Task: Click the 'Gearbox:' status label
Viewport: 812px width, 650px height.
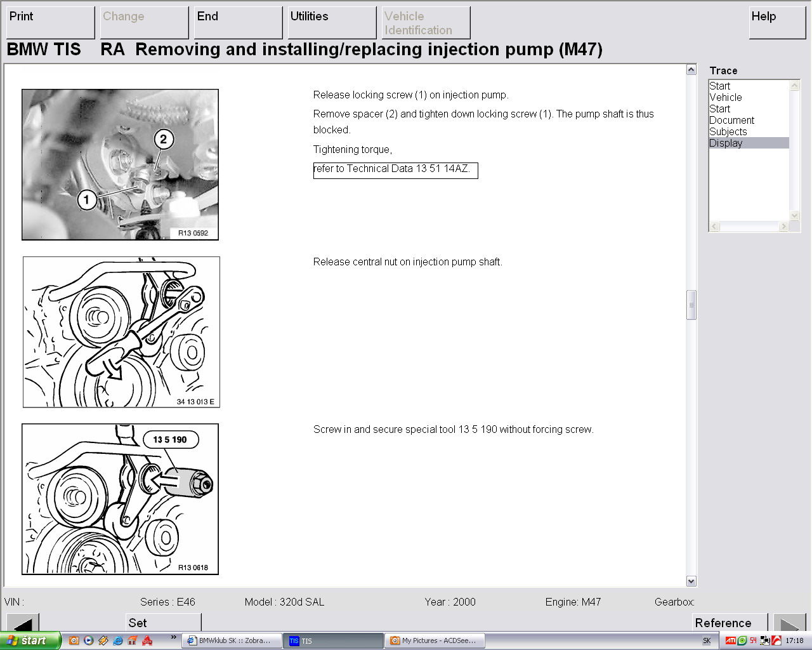Action: [674, 602]
